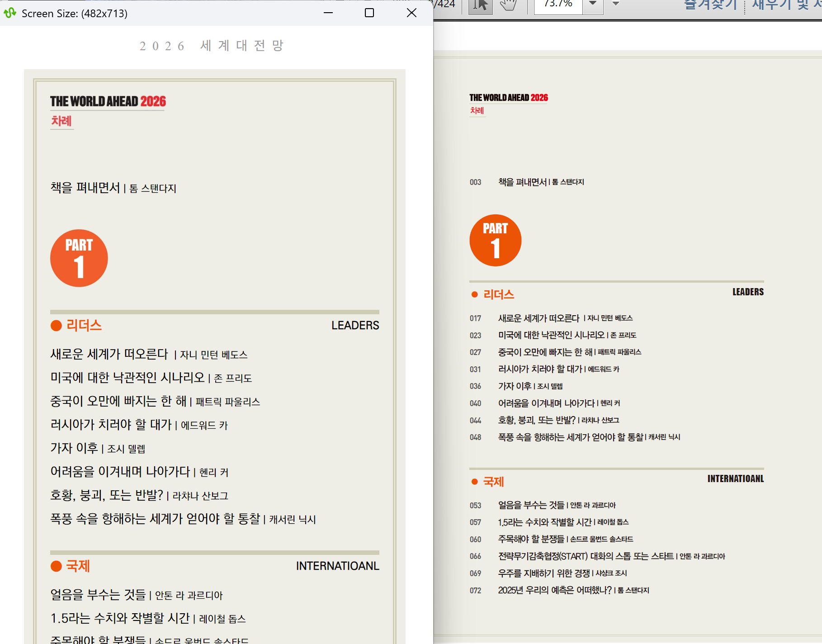Select page 053 '얼음을 부수는 것들' in PDF
The image size is (822, 644).
coord(543,505)
